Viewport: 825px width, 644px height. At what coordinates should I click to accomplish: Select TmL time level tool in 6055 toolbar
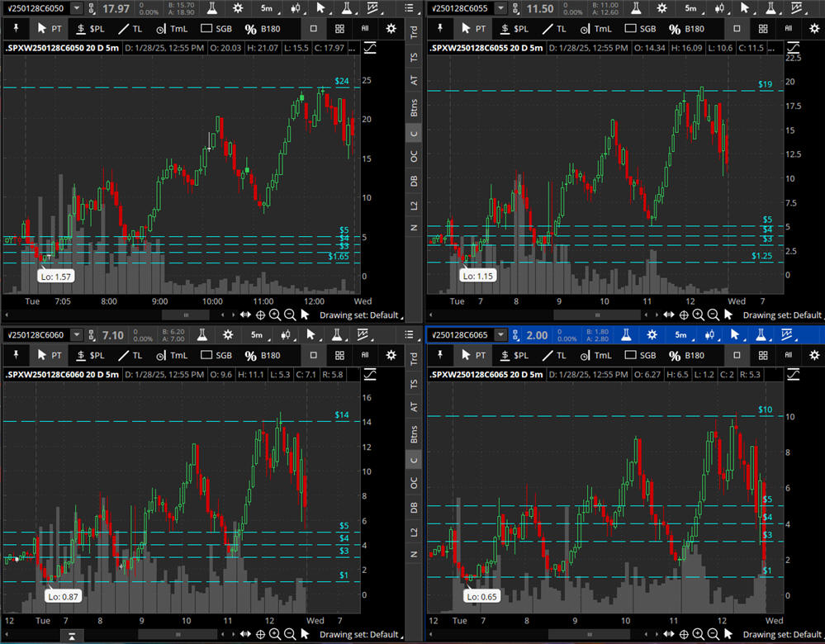coord(595,28)
